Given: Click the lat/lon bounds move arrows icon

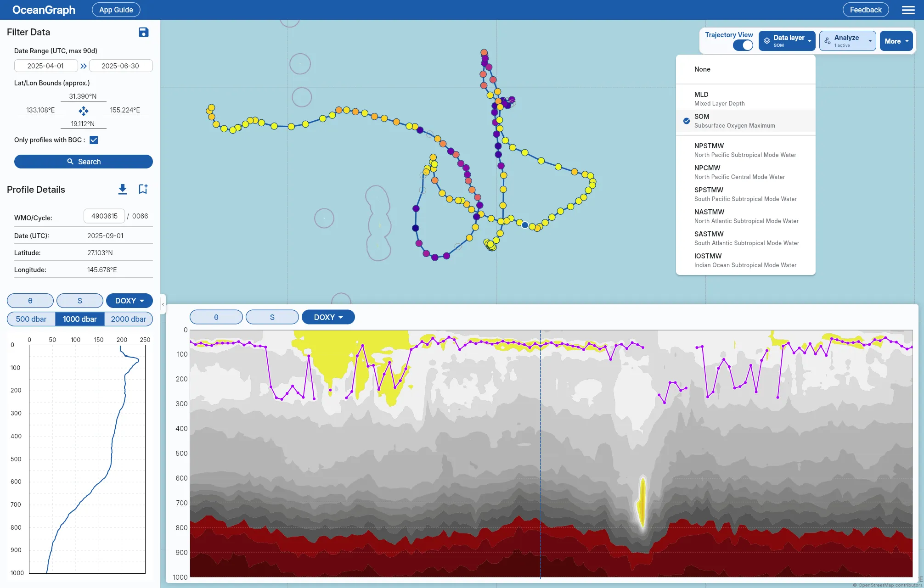Looking at the screenshot, I should pyautogui.click(x=83, y=111).
